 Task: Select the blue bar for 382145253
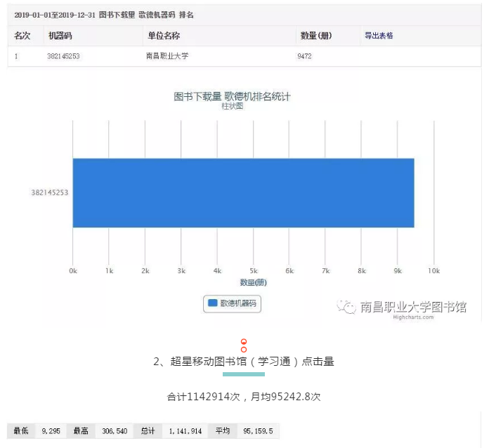point(243,192)
